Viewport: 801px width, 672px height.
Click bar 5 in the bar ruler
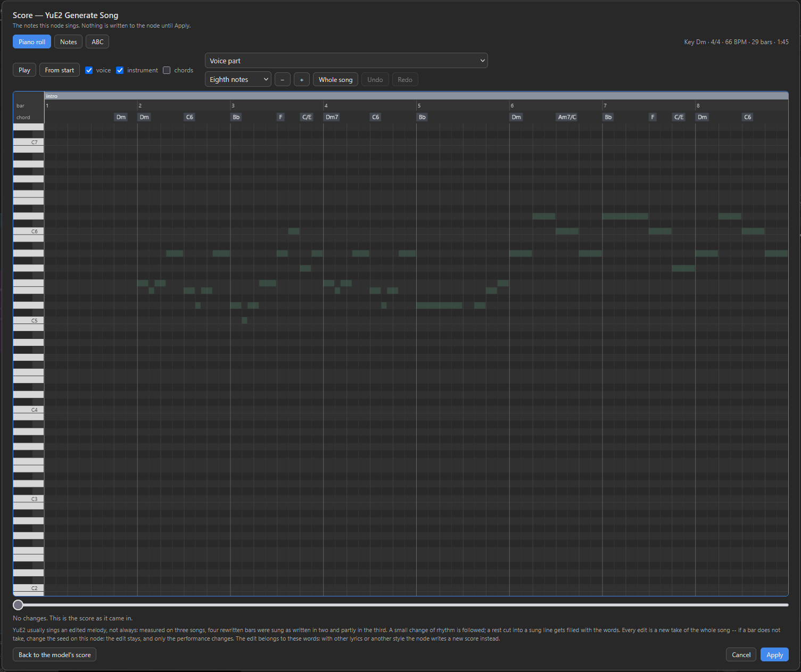(x=419, y=106)
